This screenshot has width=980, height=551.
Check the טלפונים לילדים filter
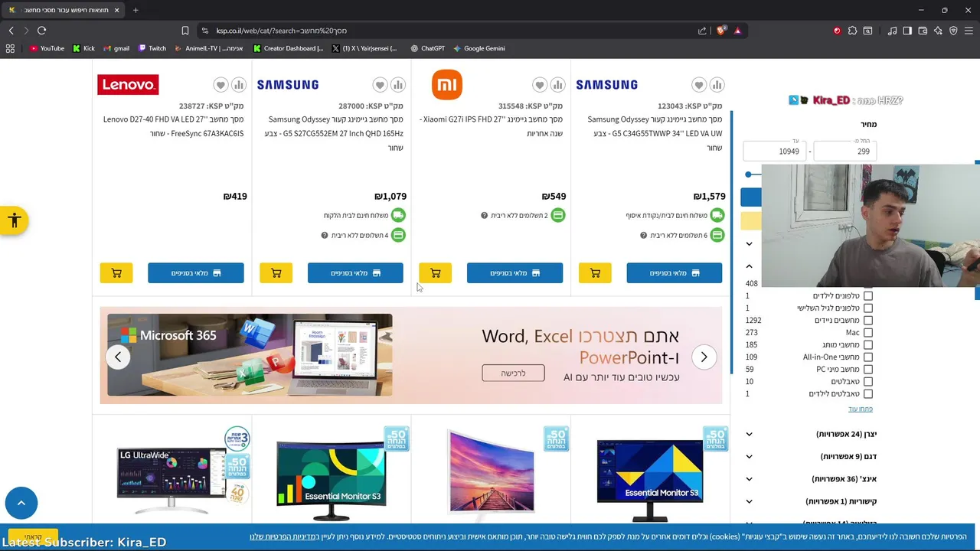coord(868,295)
